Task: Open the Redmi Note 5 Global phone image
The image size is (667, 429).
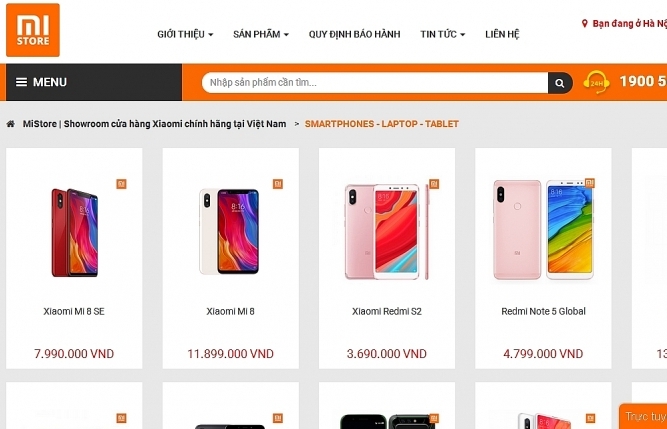Action: (543, 230)
